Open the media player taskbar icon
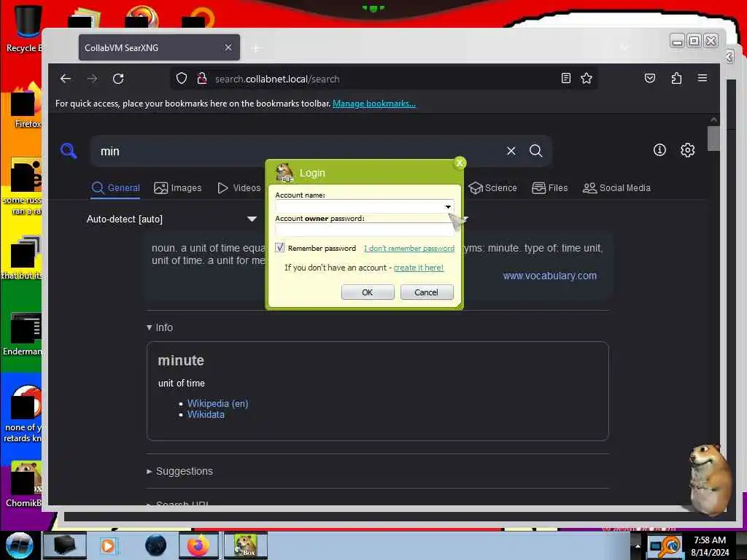The width and height of the screenshot is (747, 560). 108,545
